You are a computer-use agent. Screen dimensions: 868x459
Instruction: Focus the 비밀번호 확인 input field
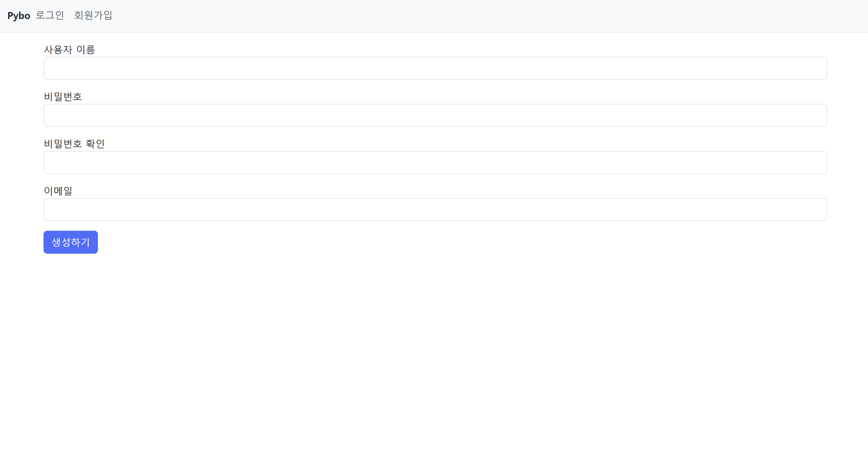click(435, 162)
